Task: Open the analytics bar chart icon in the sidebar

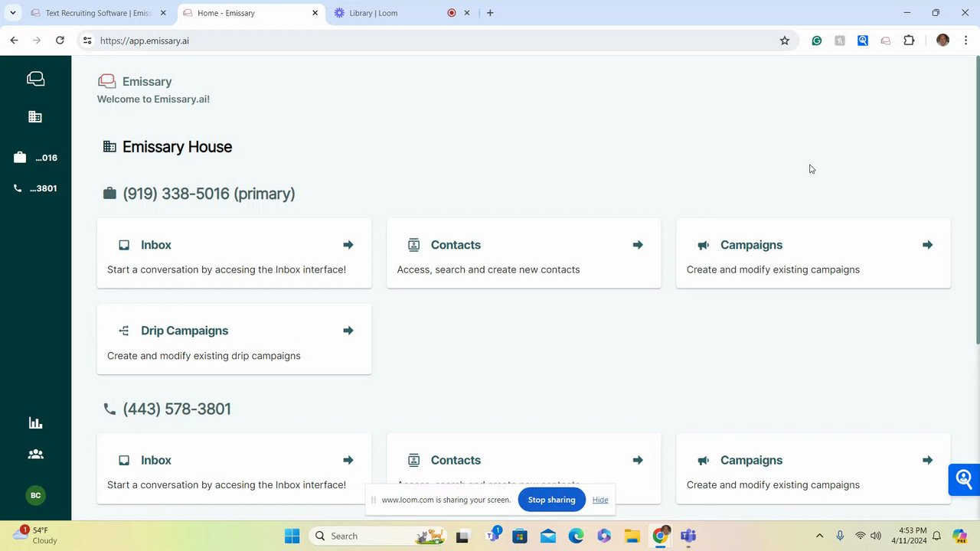Action: (35, 423)
